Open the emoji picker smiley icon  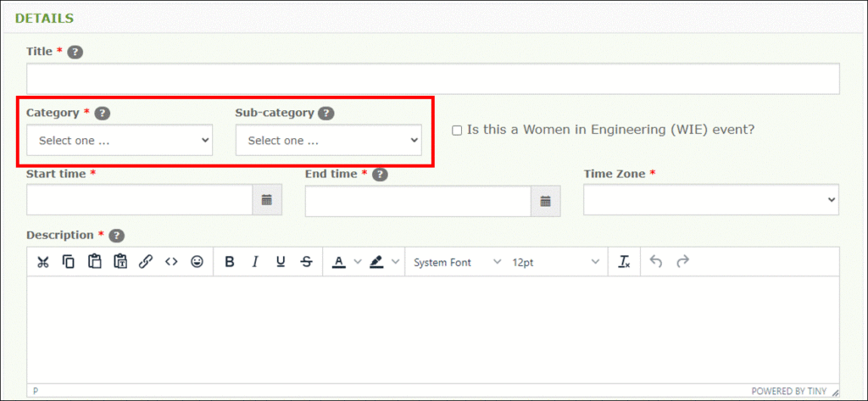click(x=197, y=262)
